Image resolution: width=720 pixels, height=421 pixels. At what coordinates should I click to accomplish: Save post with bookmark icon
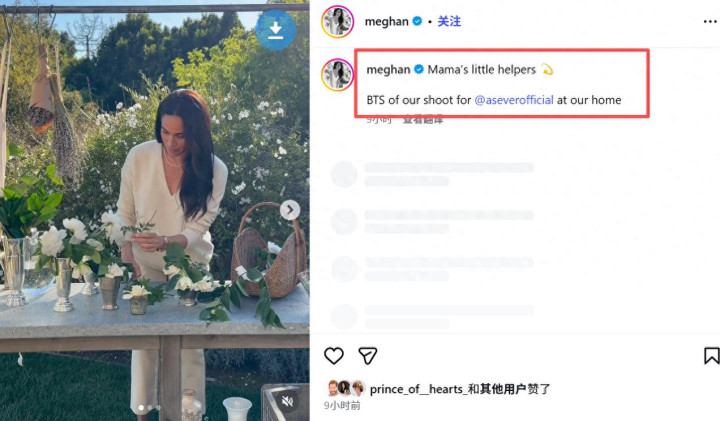711,356
